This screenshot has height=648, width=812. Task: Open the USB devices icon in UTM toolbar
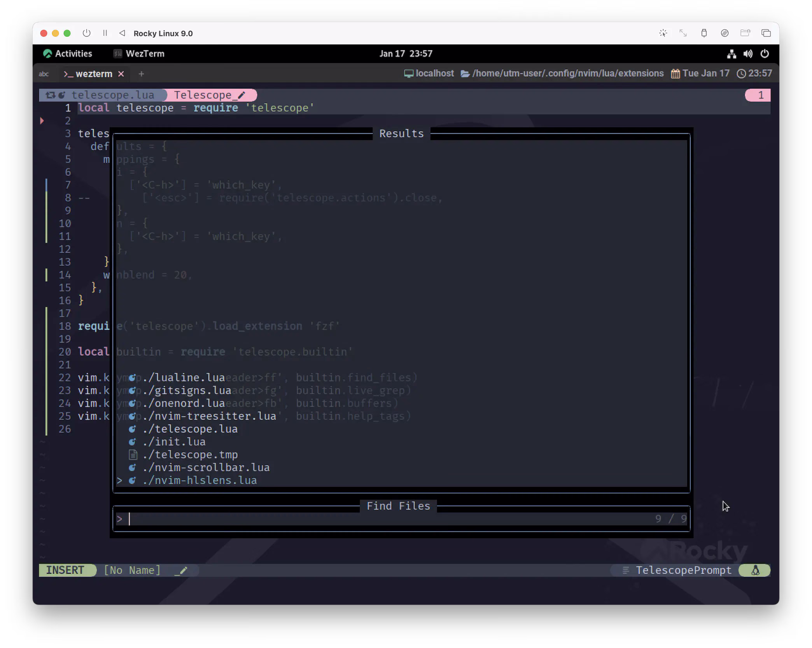pyautogui.click(x=704, y=33)
